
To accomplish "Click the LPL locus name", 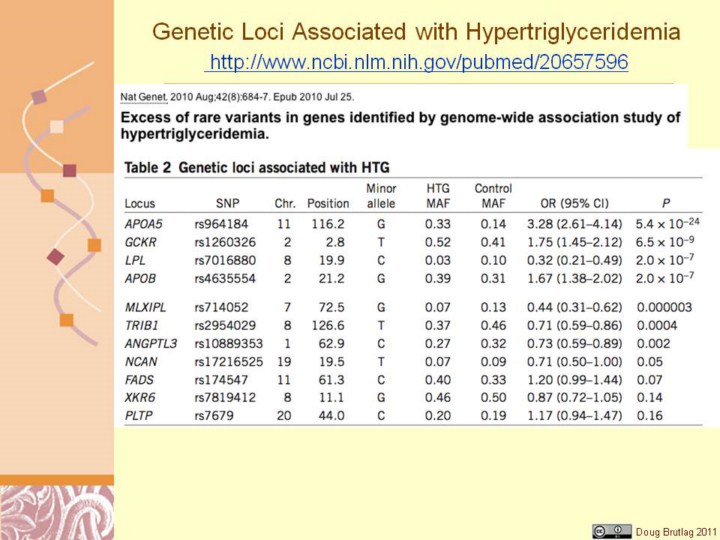I will [x=135, y=259].
